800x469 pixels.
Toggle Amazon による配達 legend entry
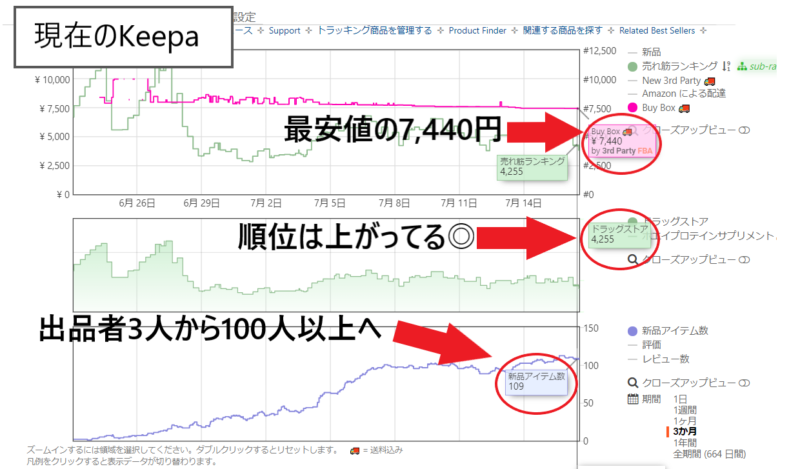(x=684, y=93)
